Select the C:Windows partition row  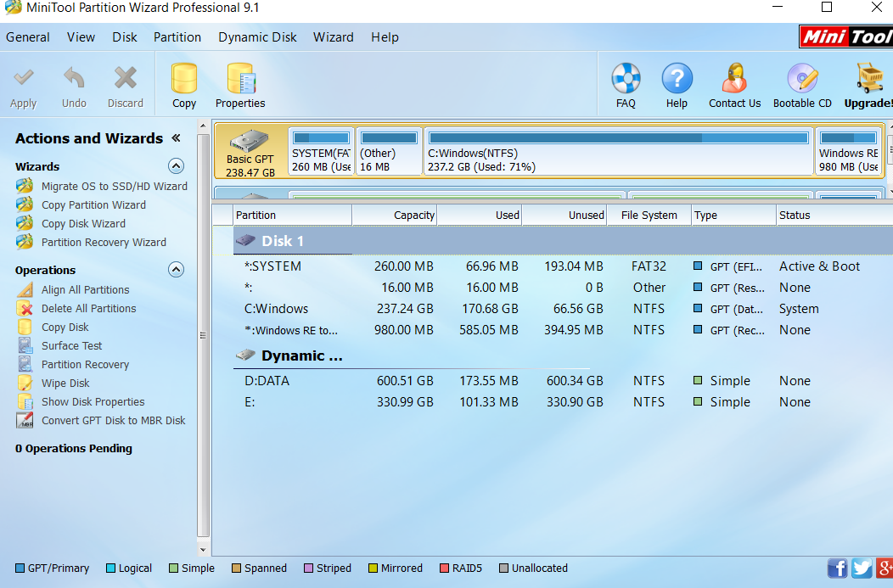point(563,309)
